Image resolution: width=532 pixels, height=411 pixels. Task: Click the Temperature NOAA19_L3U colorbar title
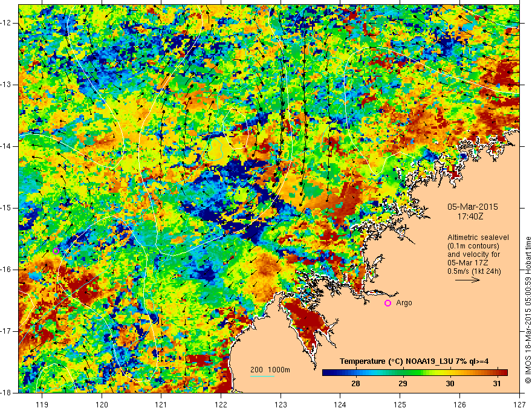[414, 361]
